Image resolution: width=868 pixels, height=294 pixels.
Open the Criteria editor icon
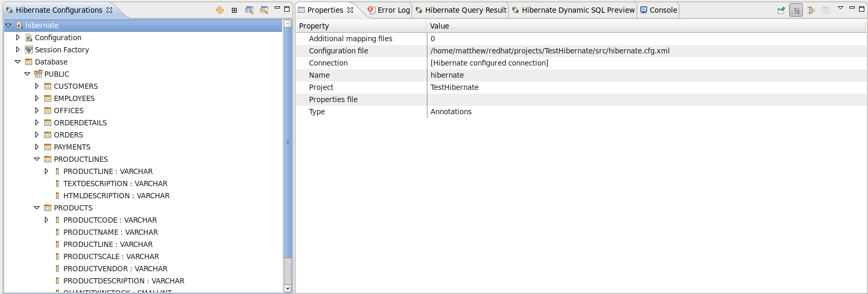[x=264, y=10]
